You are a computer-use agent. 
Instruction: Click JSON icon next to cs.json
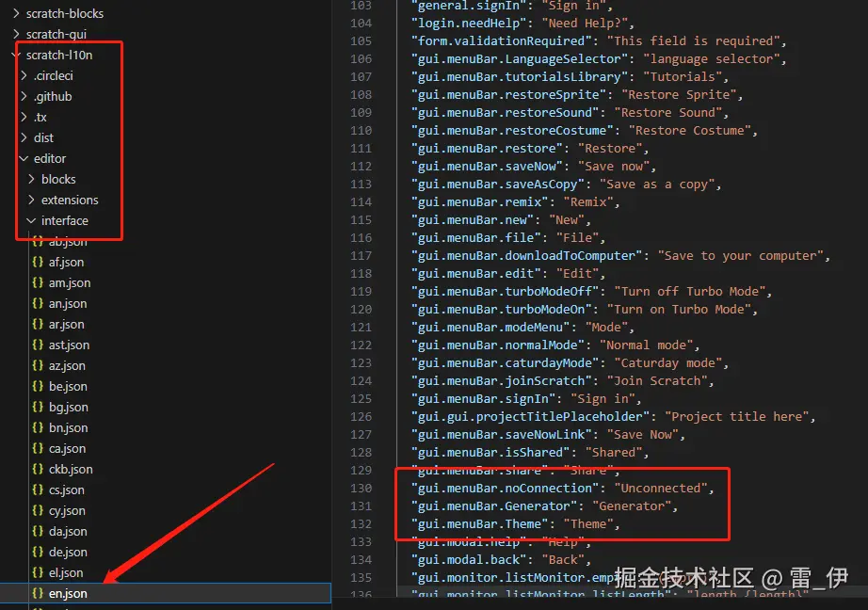coord(38,490)
